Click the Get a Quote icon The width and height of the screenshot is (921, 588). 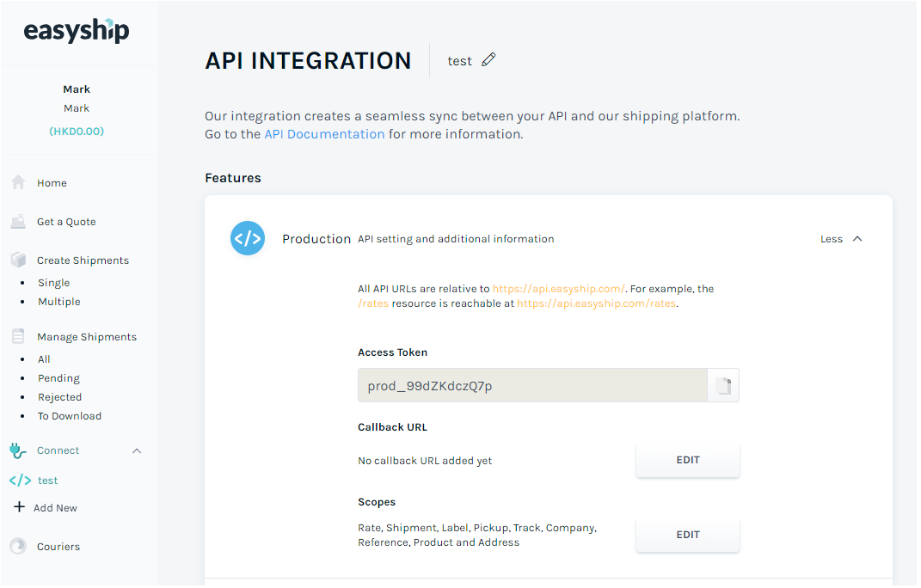(18, 222)
